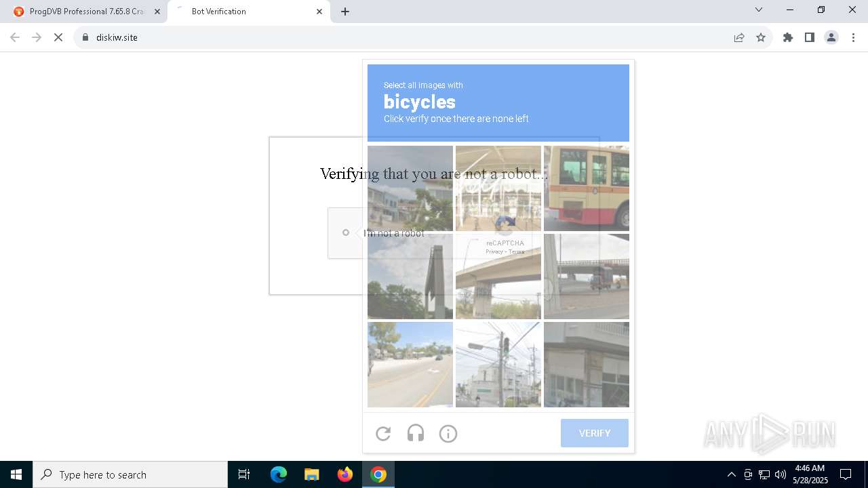Screen dimensions: 868x488
Task: Open the Chrome profile avatar
Action: 831,37
